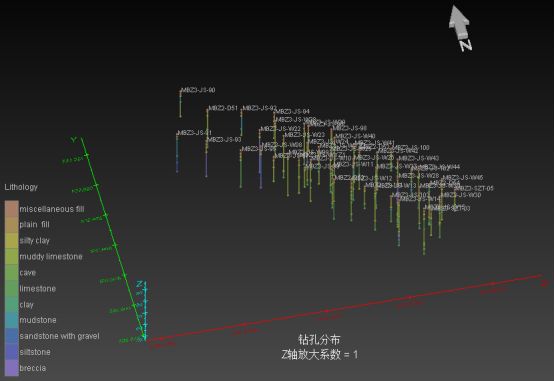Click the 'muddy limestone' legend label

coord(51,257)
